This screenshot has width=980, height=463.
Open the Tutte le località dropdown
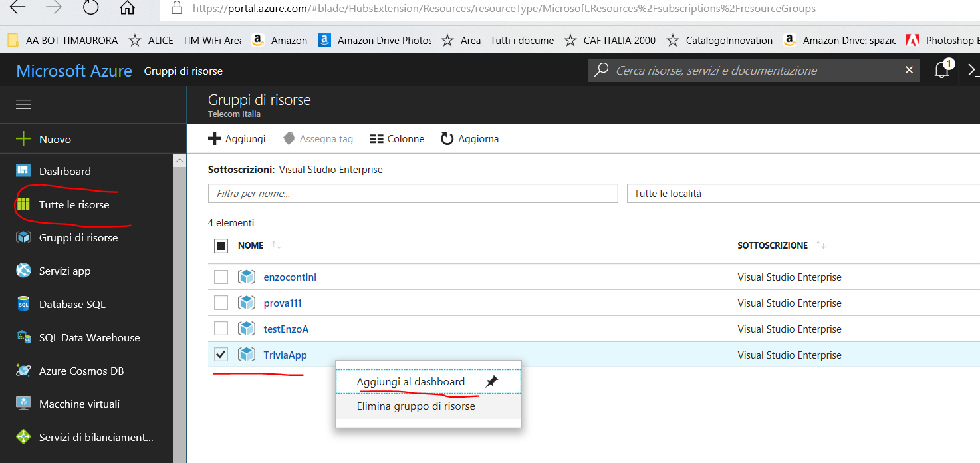coord(802,194)
